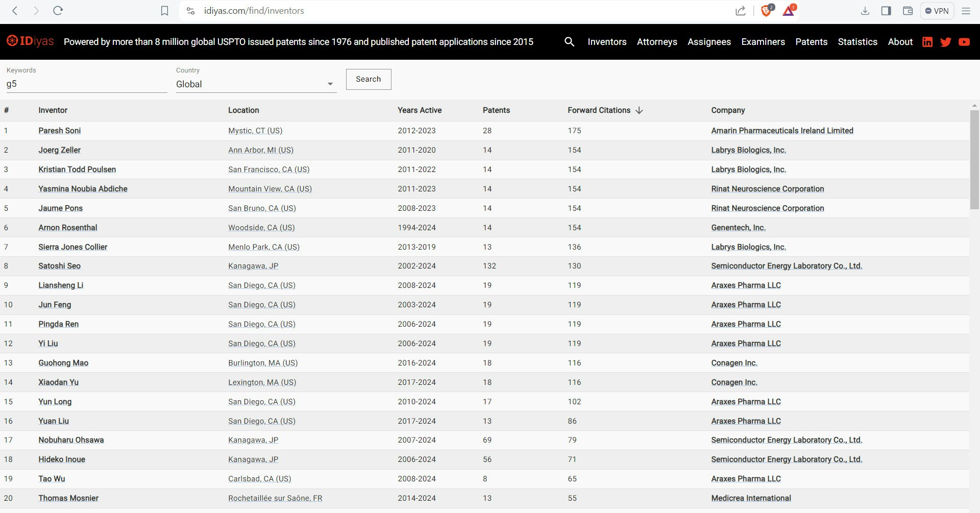Sort by Years Active column header
The height and width of the screenshot is (513, 980).
click(420, 110)
